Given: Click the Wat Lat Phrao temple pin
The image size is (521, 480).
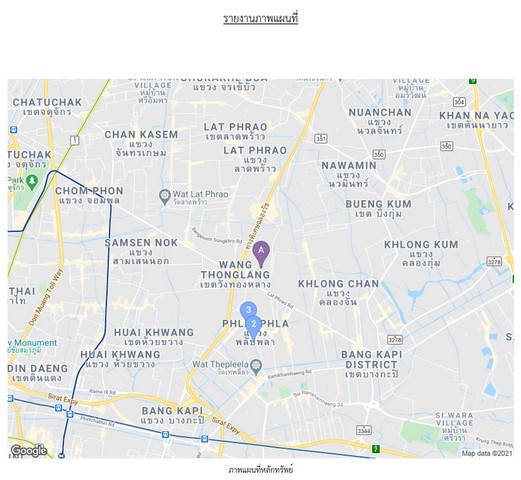Looking at the screenshot, I should [x=165, y=197].
